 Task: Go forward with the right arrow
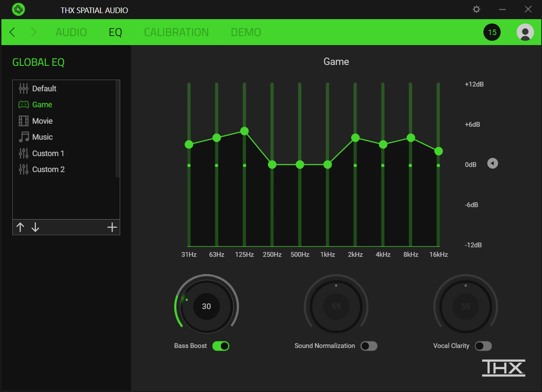[x=33, y=32]
